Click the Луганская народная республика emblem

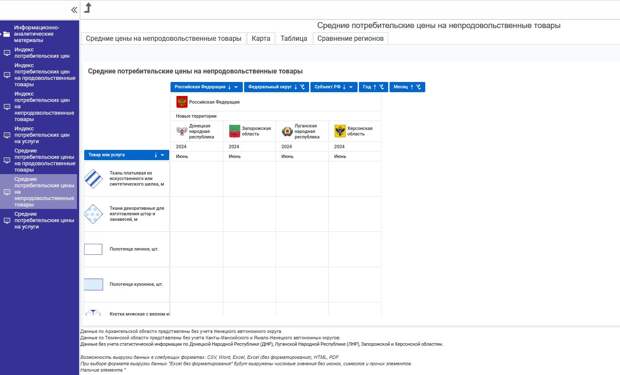(287, 131)
